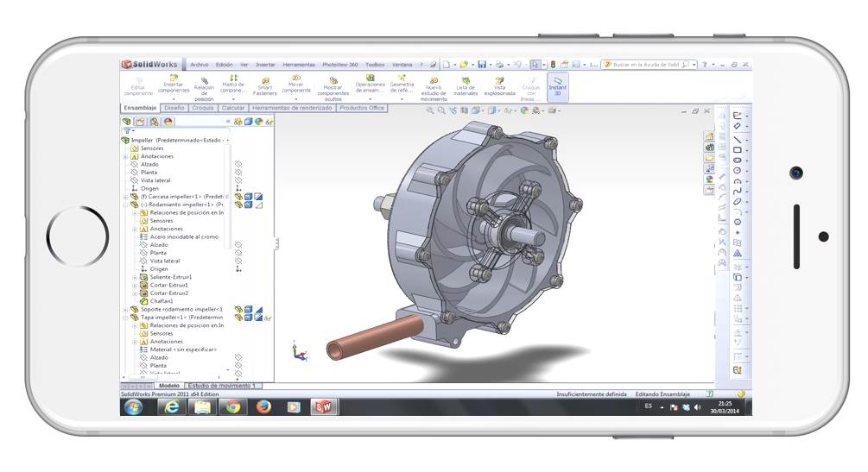Expand the Soporte rodamiento impeller component
This screenshot has height=472, width=868.
pos(125,309)
